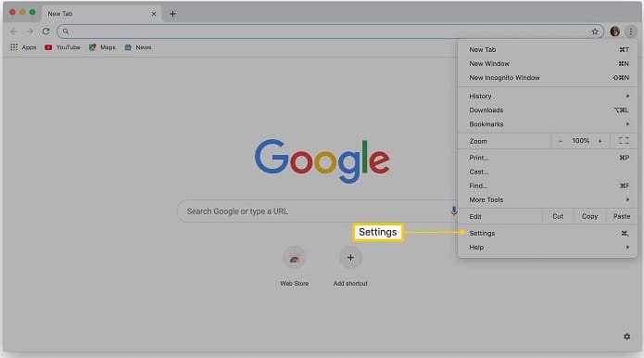Expand the History submenu

(x=548, y=96)
